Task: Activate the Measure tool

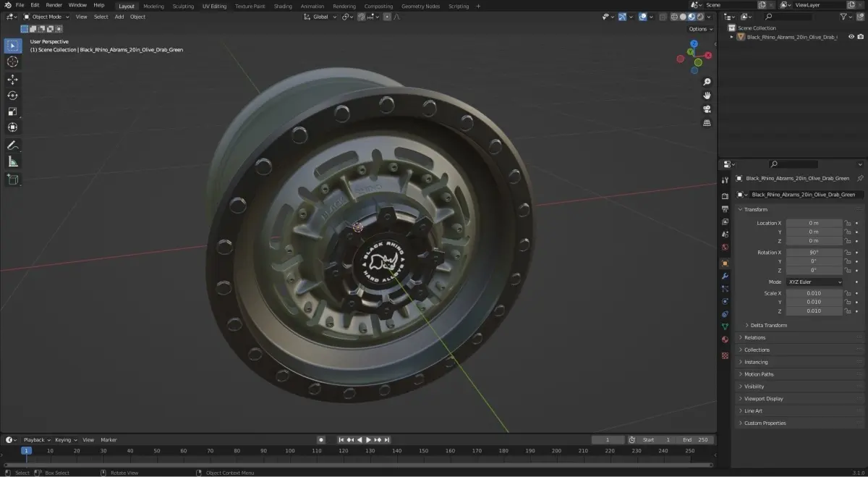Action: click(x=12, y=161)
